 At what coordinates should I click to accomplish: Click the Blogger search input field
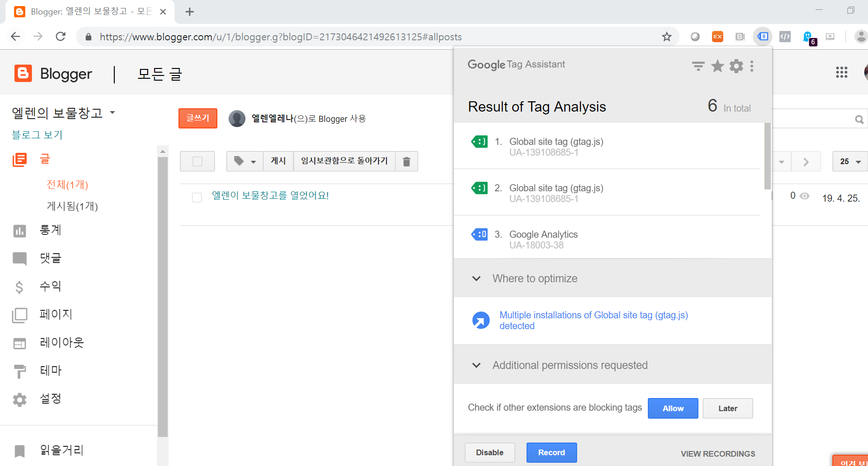813,119
